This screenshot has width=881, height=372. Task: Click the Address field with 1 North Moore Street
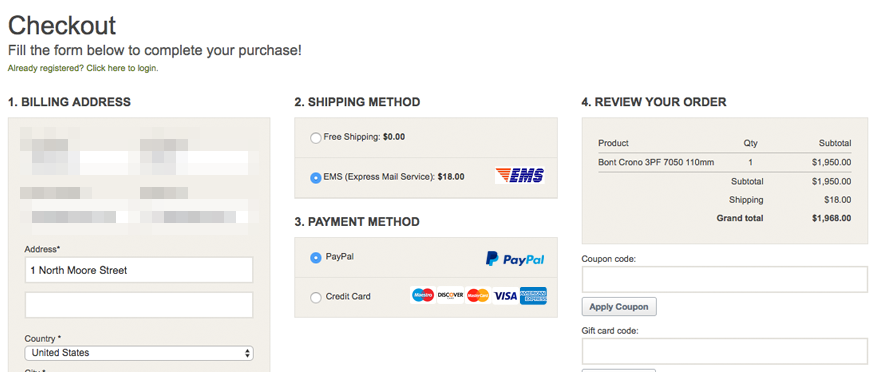139,270
